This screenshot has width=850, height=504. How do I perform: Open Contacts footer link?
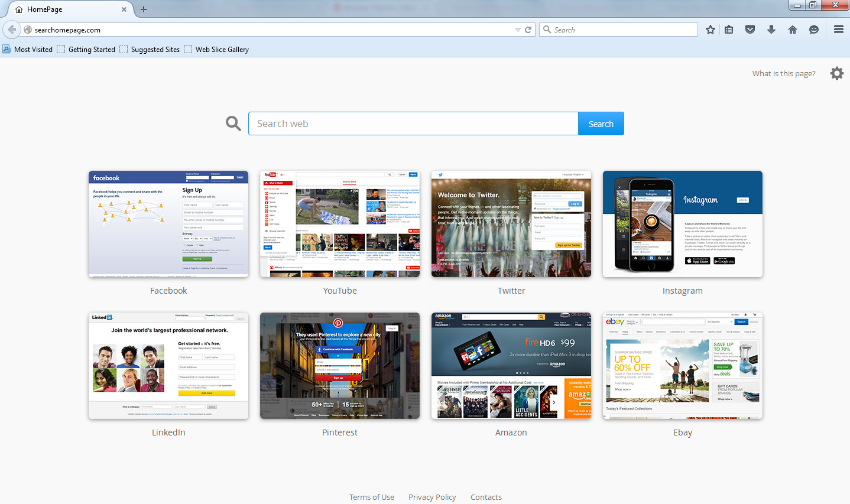[x=486, y=497]
